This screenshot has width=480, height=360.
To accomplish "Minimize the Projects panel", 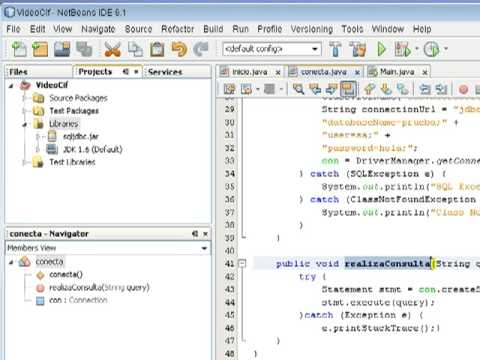I will click(x=126, y=71).
